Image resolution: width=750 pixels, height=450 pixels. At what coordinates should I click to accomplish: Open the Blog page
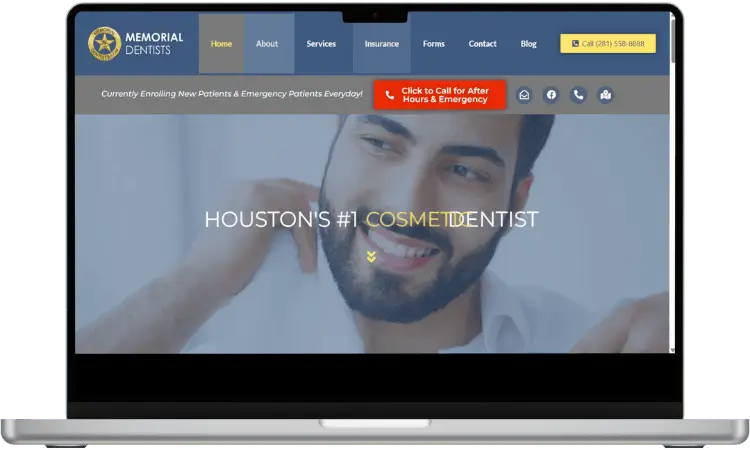point(528,44)
